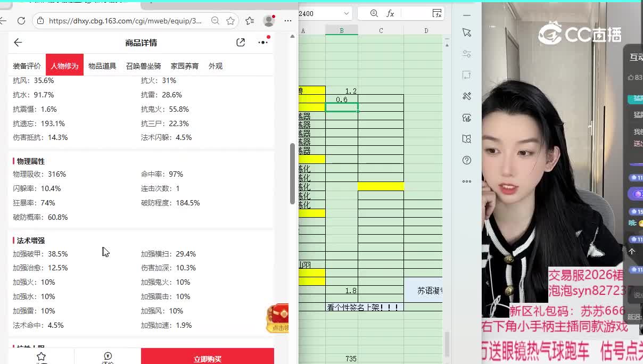Click the yen bargain icon at bottom

108,356
